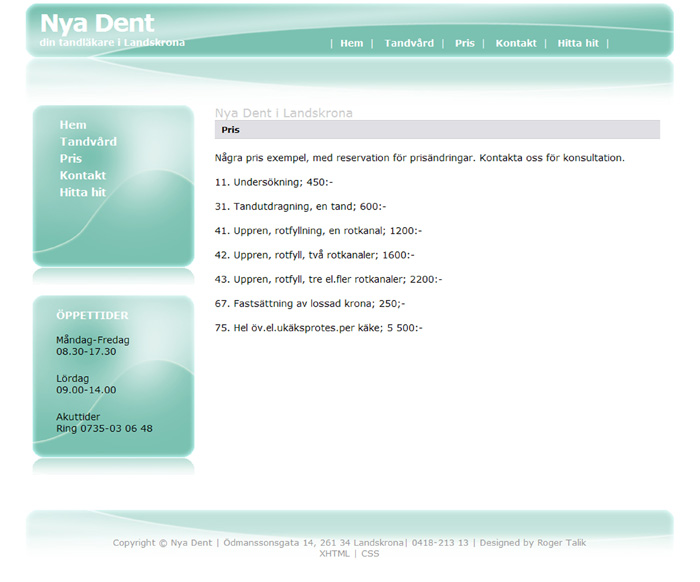Open Hitta hit from the left sidebar menu
This screenshot has height=582, width=700.
(83, 192)
